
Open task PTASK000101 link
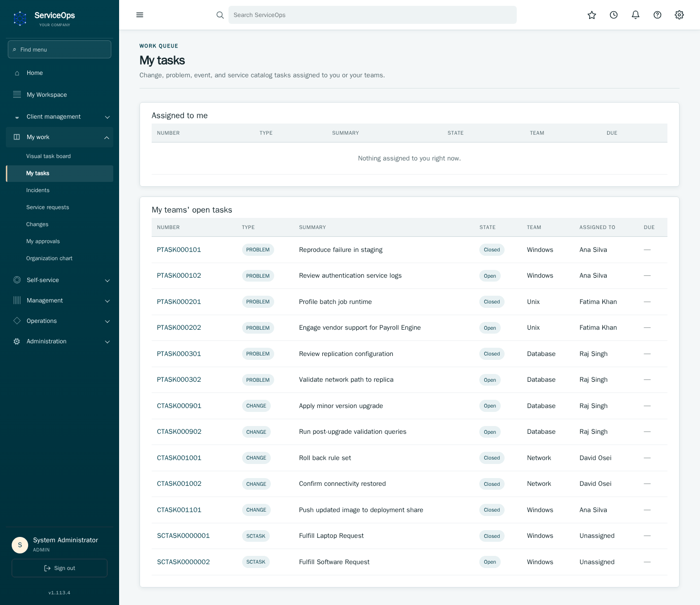tap(179, 250)
